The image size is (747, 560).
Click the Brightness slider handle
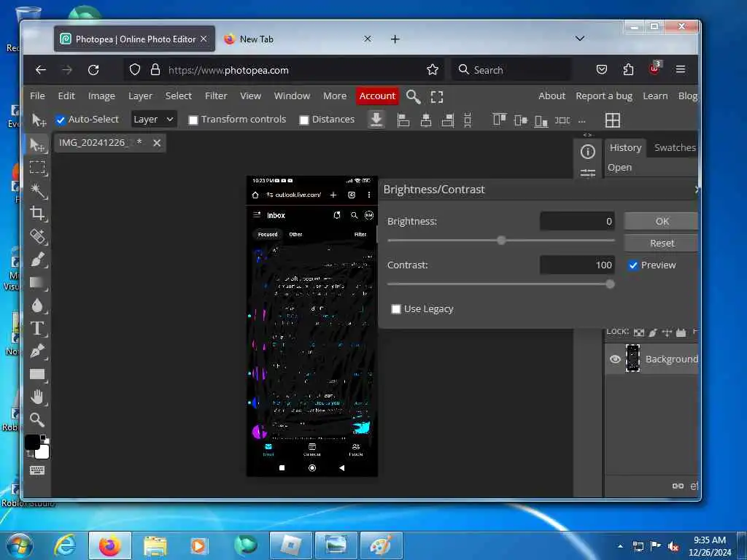501,241
